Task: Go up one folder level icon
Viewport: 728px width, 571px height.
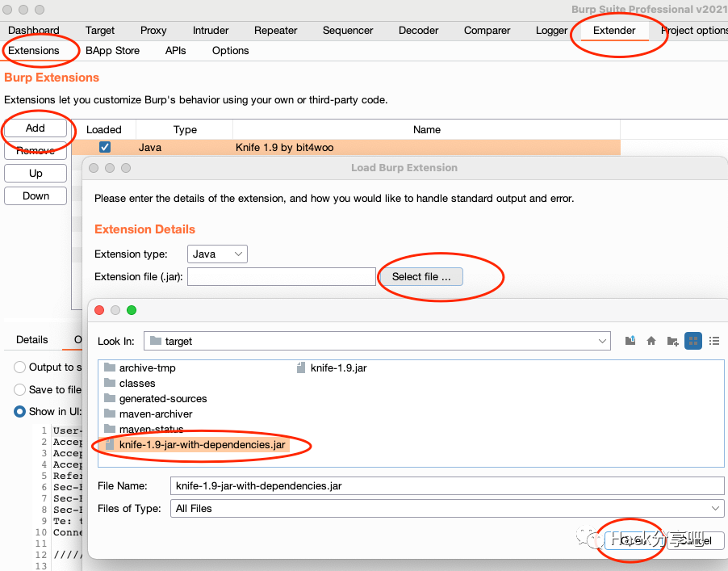Action: 630,341
